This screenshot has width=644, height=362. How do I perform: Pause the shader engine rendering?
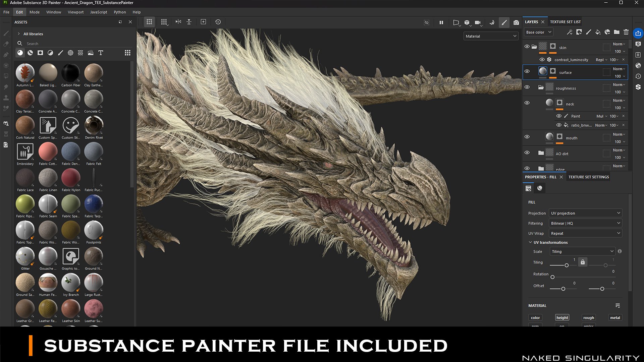[x=441, y=22]
